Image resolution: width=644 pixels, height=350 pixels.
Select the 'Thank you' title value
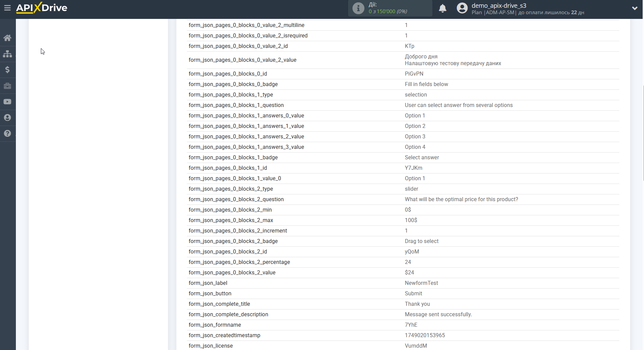[417, 304]
